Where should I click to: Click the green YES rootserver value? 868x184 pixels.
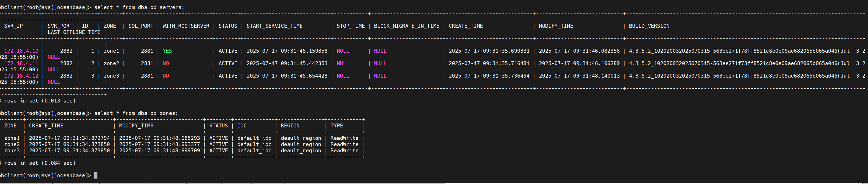167,51
